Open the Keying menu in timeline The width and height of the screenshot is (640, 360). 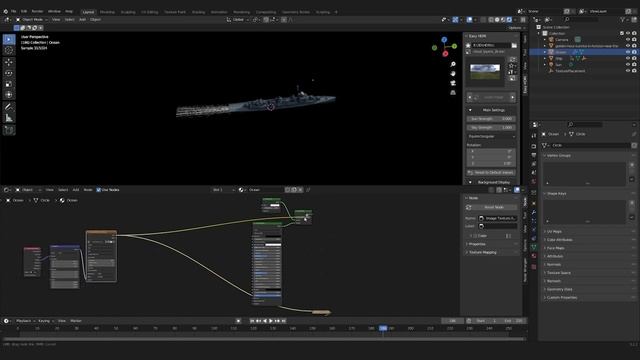point(44,321)
